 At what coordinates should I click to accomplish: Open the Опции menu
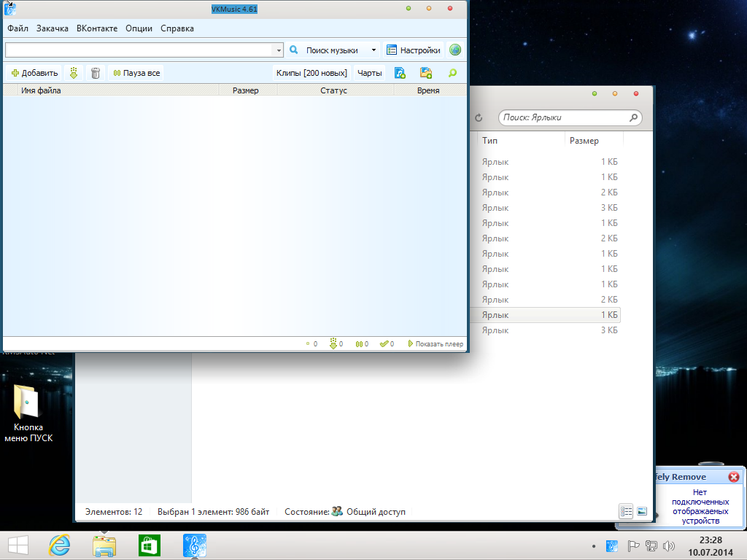pos(139,28)
